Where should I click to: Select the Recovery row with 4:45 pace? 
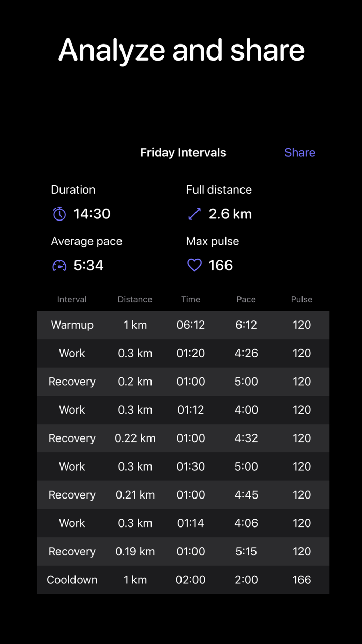[x=183, y=495]
